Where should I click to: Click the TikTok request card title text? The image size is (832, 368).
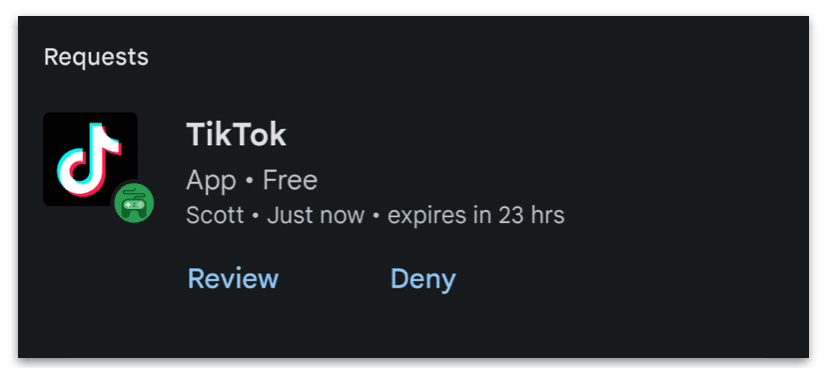(x=236, y=135)
